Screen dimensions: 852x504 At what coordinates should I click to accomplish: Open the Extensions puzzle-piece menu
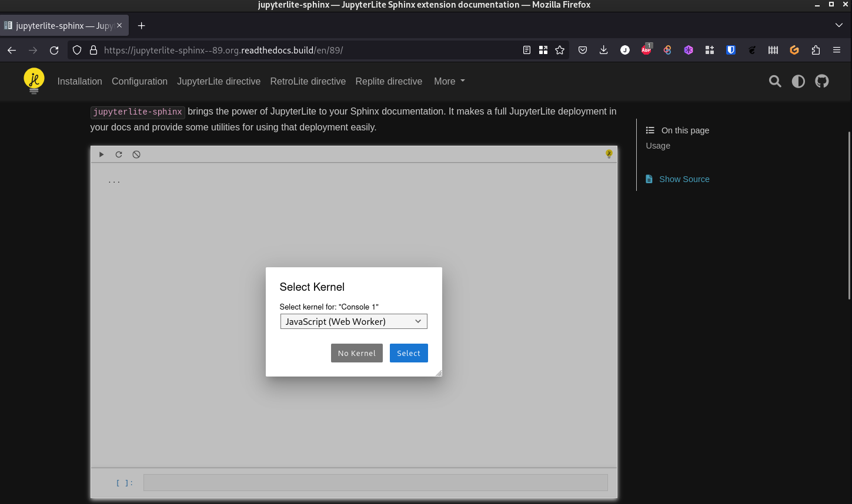point(816,51)
